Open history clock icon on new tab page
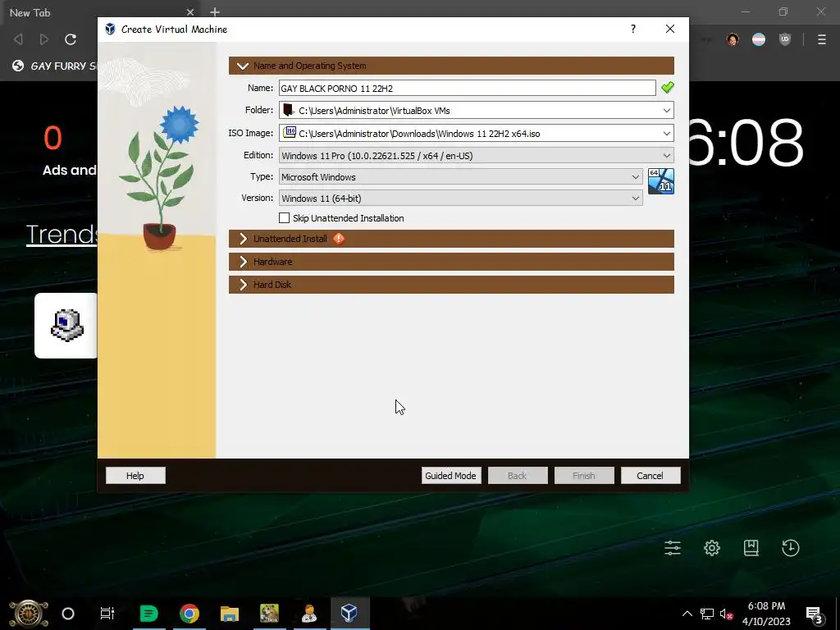This screenshot has height=630, width=840. click(x=791, y=548)
